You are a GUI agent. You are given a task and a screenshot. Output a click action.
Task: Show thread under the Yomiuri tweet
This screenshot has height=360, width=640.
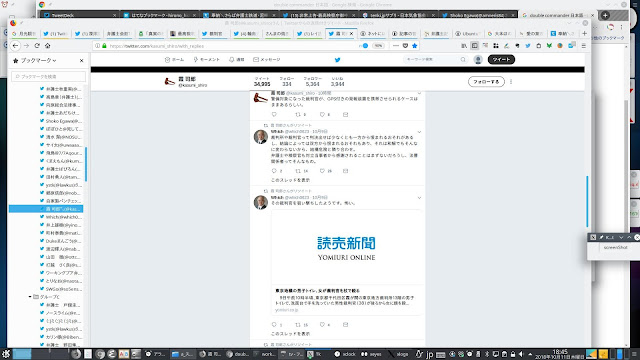pyautogui.click(x=291, y=334)
